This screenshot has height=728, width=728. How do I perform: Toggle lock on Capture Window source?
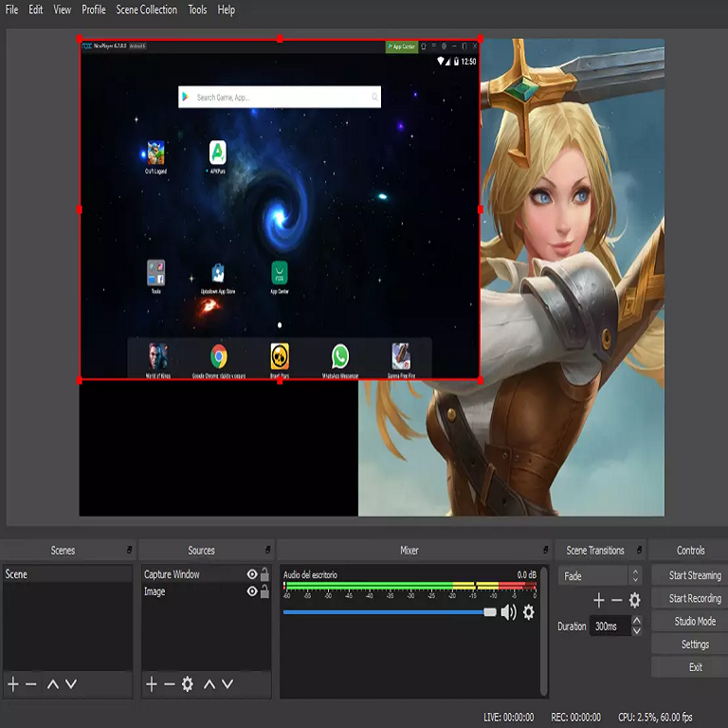(264, 574)
